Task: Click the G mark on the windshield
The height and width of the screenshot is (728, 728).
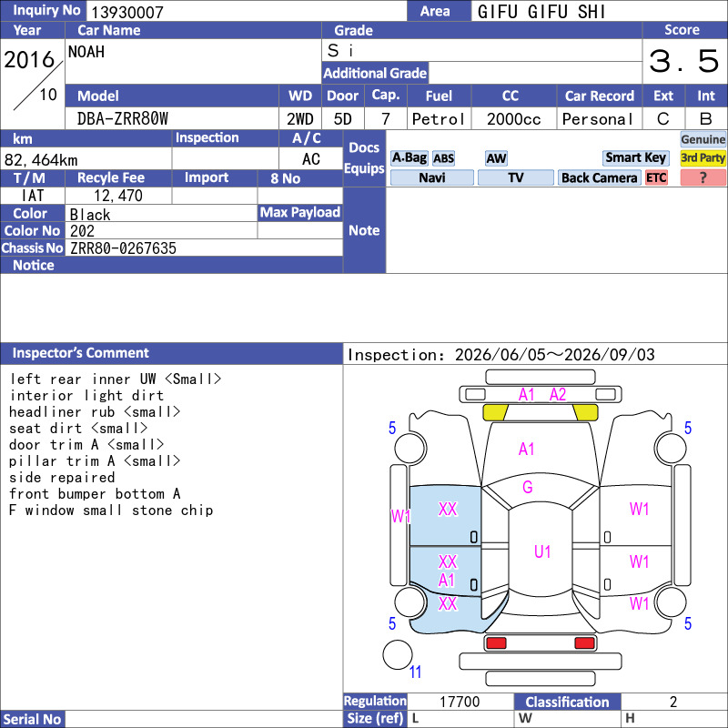Action: coord(528,487)
